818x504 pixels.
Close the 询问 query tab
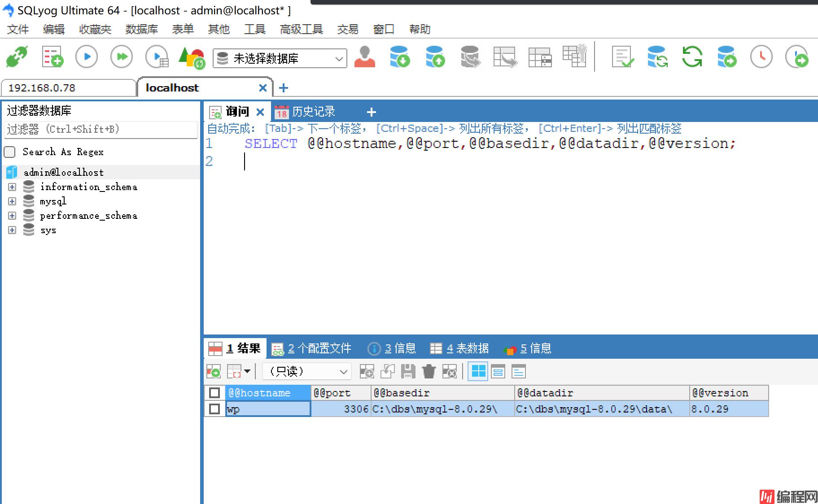[x=260, y=112]
